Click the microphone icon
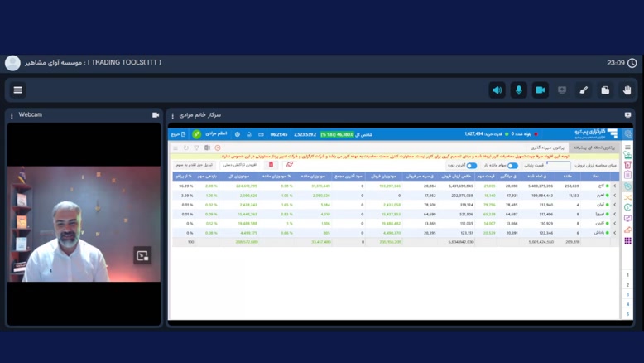The width and height of the screenshot is (644, 363). point(518,90)
